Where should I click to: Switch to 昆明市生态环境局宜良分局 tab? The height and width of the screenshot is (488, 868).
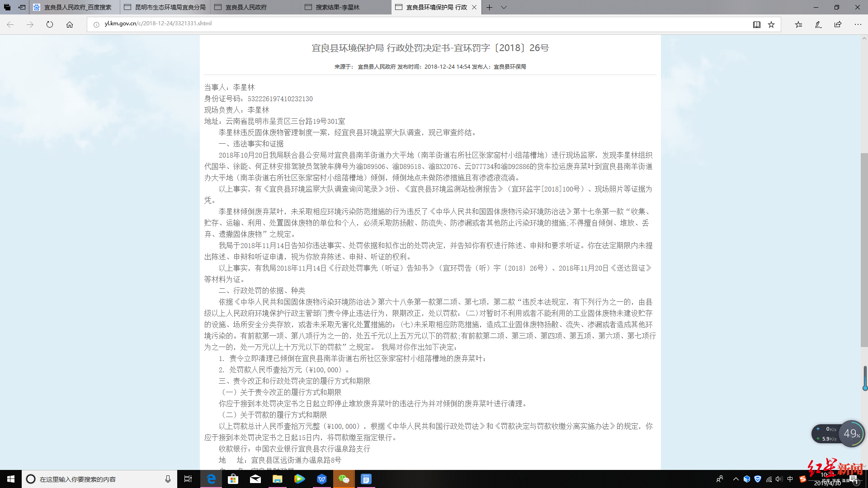click(165, 7)
